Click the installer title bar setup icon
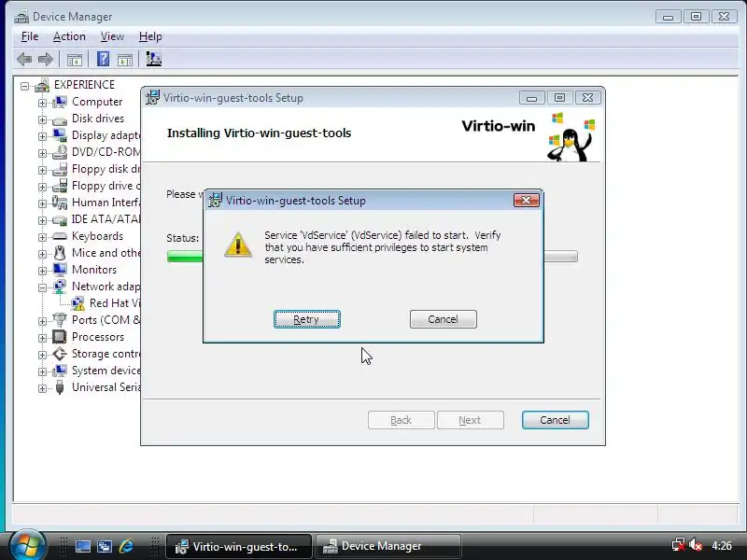This screenshot has width=747, height=560. point(152,97)
